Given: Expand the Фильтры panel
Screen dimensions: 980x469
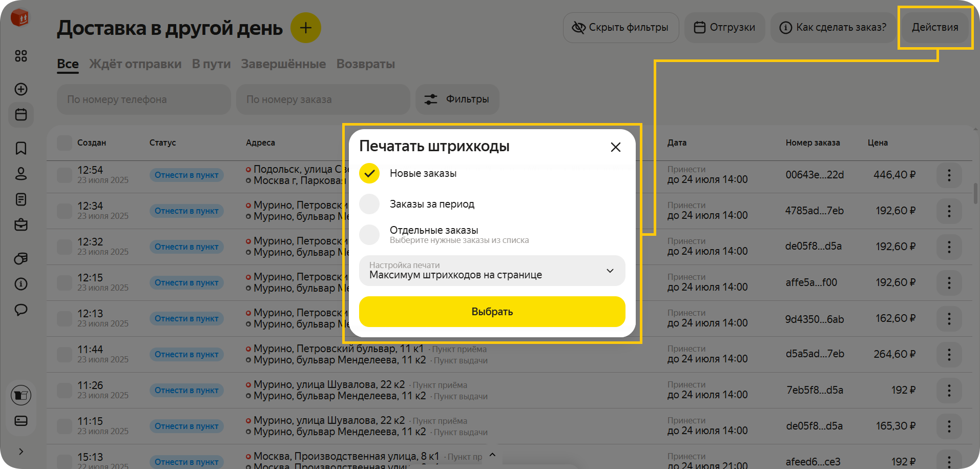Looking at the screenshot, I should (x=457, y=99).
